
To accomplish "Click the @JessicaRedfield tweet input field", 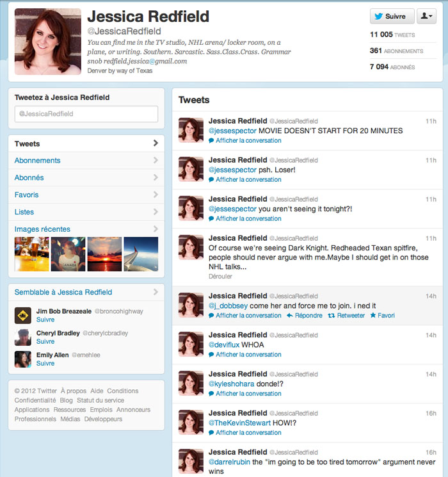I will coord(86,114).
